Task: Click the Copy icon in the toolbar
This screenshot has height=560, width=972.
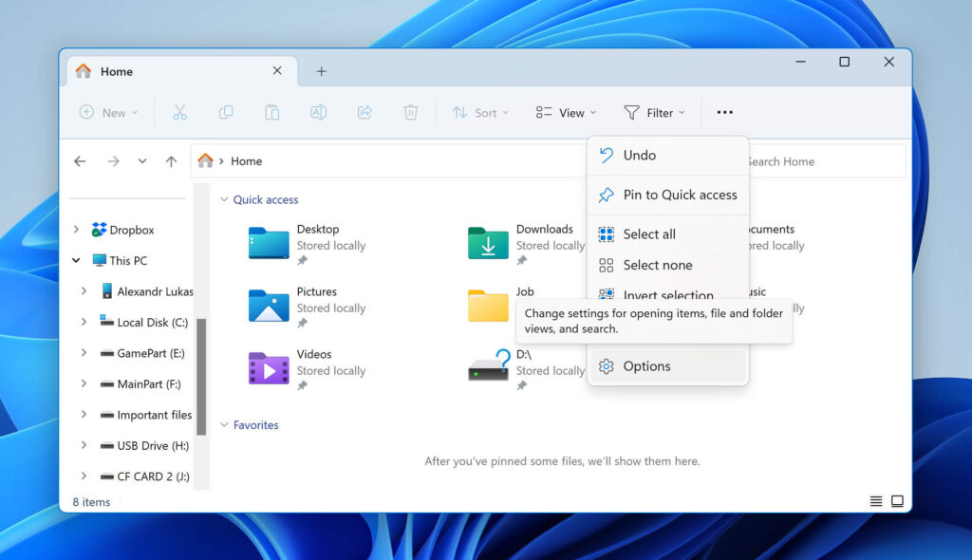Action: pyautogui.click(x=226, y=112)
